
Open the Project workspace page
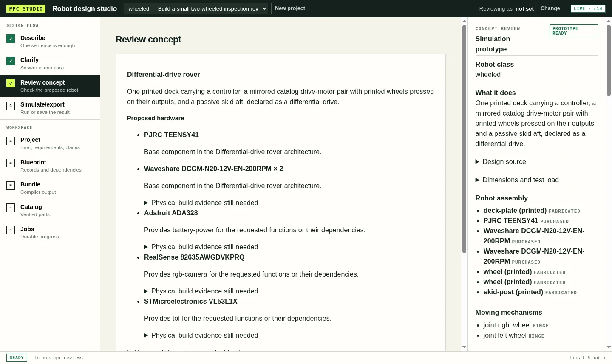coord(50,143)
